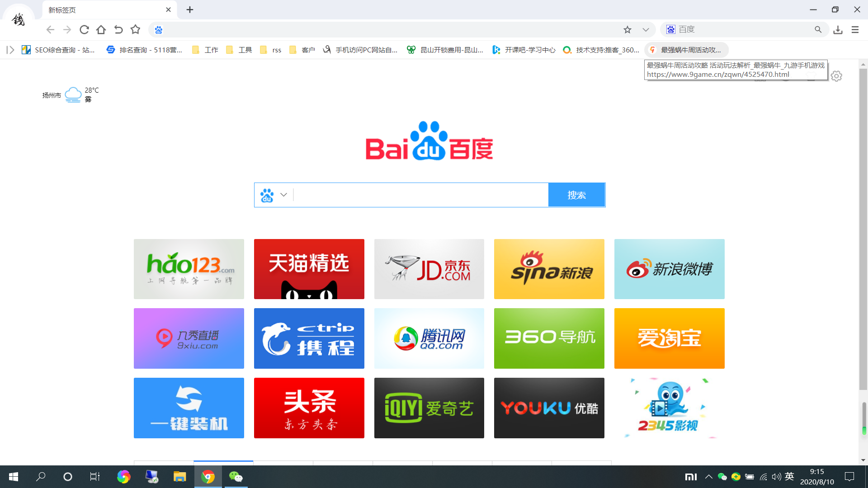Click the blue 搜索 button
The image size is (868, 488).
tap(576, 195)
